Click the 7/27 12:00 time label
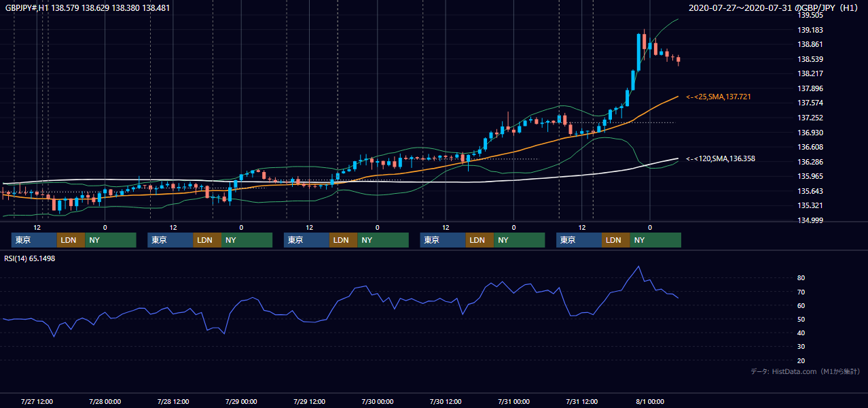 click(x=37, y=401)
